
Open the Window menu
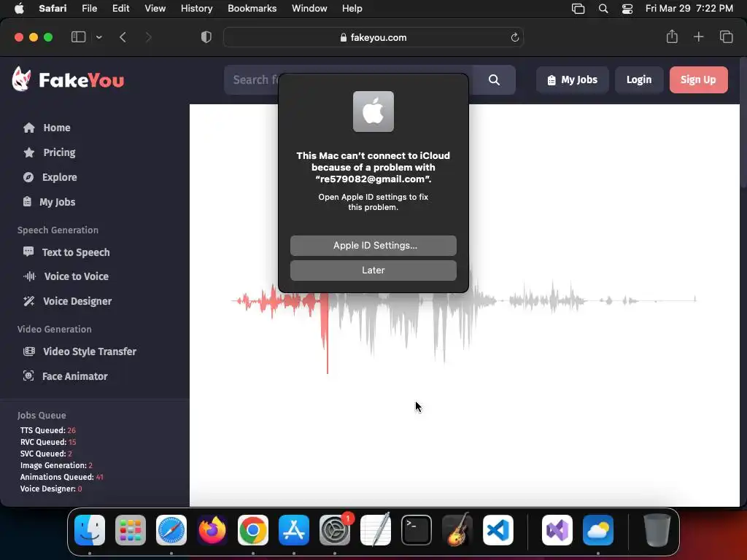tap(309, 8)
